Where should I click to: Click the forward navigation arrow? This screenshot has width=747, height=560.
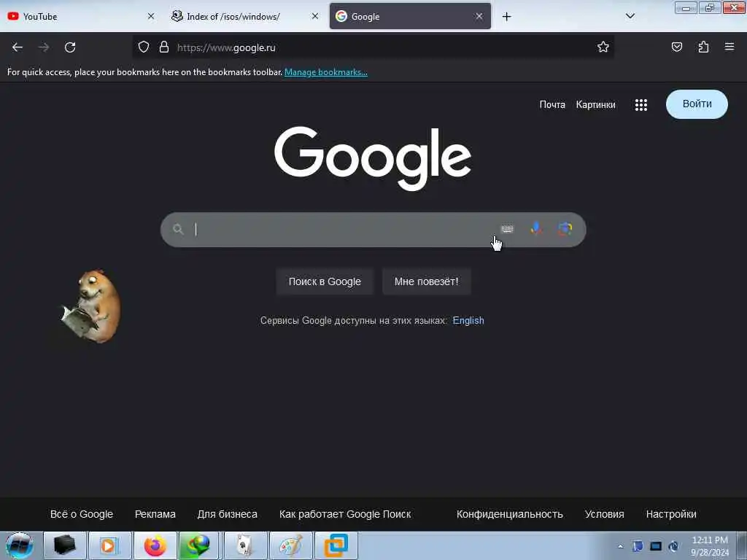44,47
